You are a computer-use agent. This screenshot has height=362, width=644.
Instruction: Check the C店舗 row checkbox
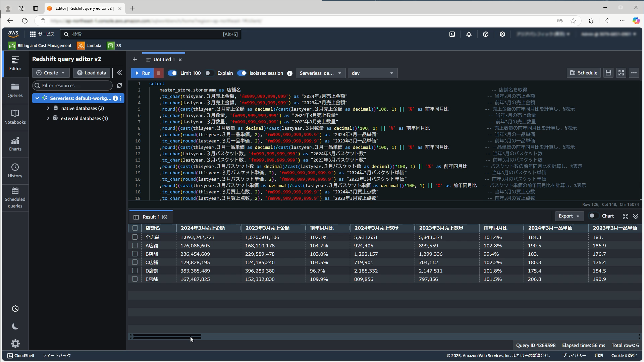coord(135,262)
